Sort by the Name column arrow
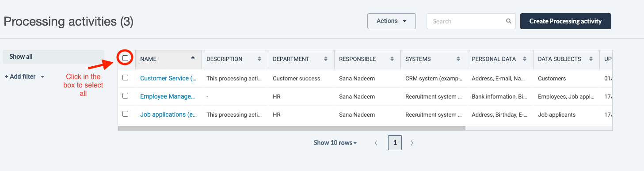Screen dimensions: 644x171 [x=193, y=57]
